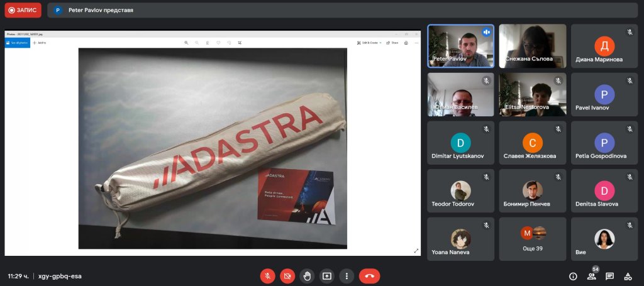Image resolution: width=644 pixels, height=286 pixels.
Task: Select Yoana Naneva participant tile
Action: click(460, 239)
